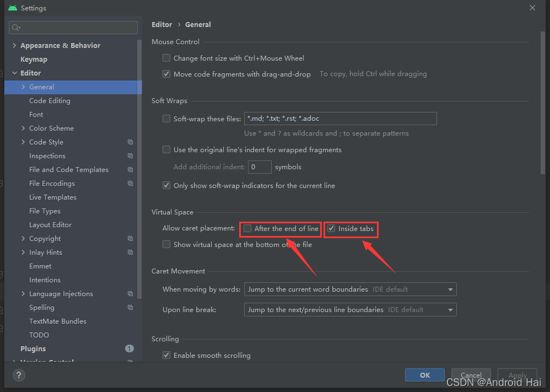
Task: Expand the Language Injections node
Action: (x=23, y=293)
